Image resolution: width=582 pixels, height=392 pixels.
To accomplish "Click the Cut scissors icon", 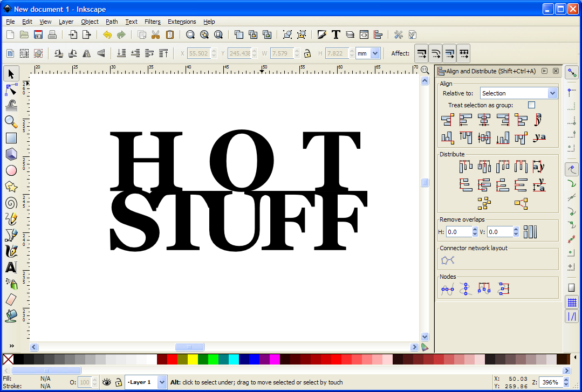I will click(155, 35).
